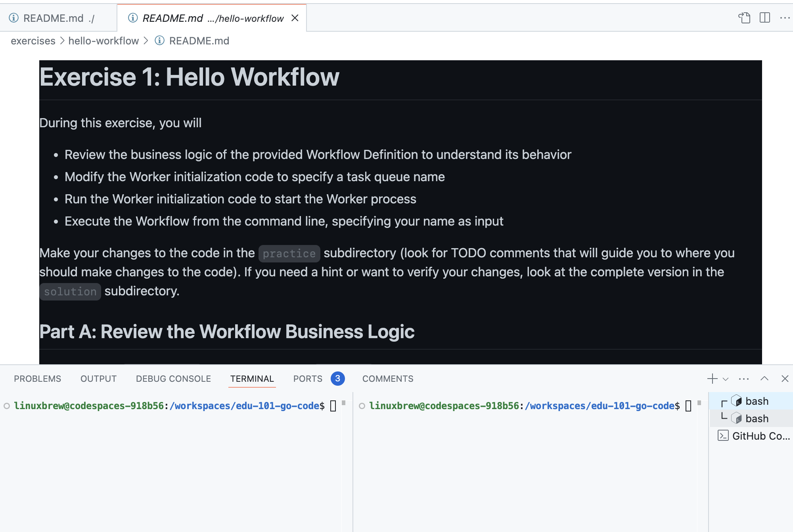Select the first bash terminal in list
Image resolution: width=793 pixels, height=532 pixels.
pyautogui.click(x=757, y=401)
